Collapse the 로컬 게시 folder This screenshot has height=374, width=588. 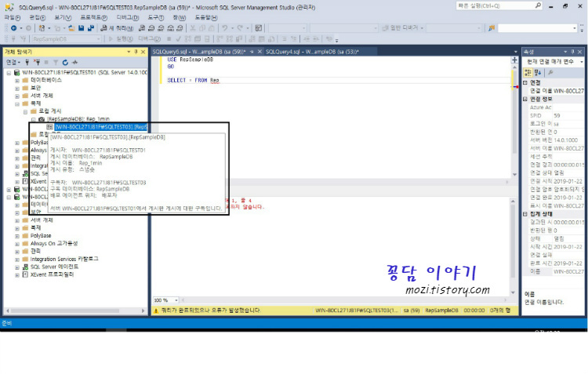pyautogui.click(x=26, y=111)
